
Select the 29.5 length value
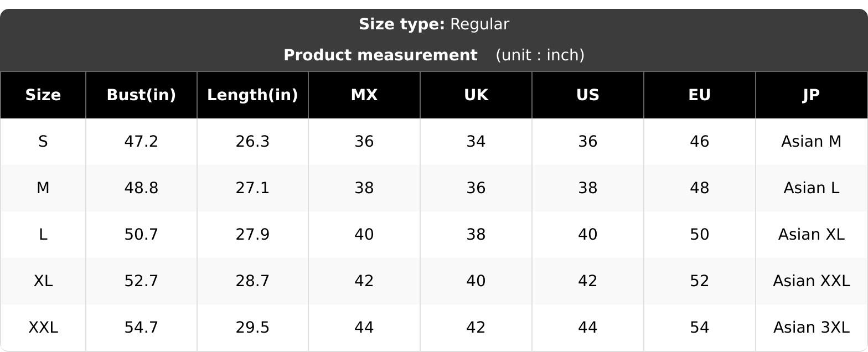(x=252, y=328)
